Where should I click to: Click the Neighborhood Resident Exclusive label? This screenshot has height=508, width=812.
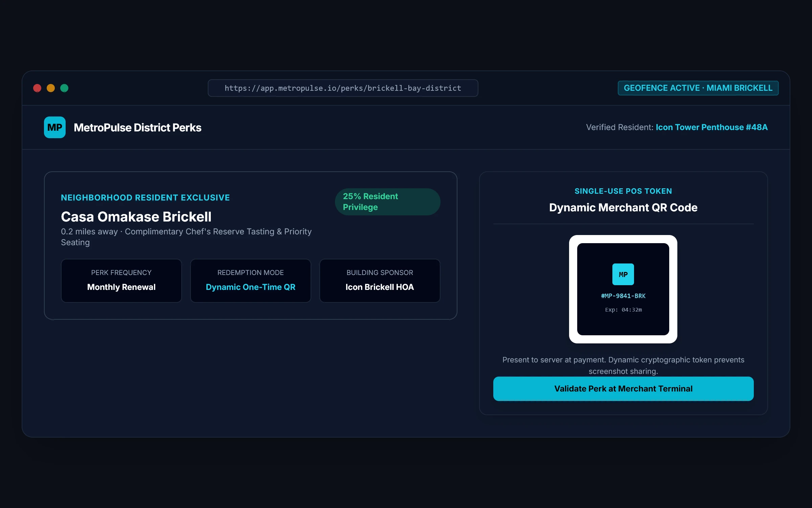[x=145, y=198]
